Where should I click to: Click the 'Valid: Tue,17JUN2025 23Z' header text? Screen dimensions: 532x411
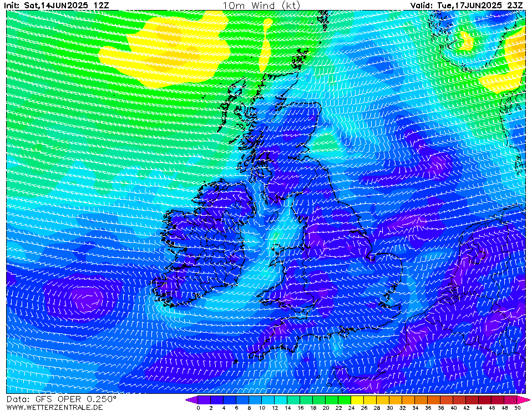467,5
